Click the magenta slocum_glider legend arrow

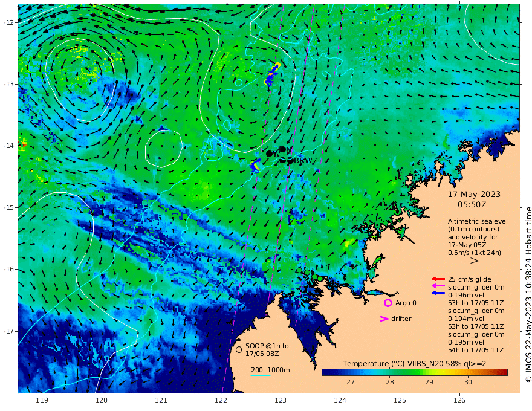[438, 286]
